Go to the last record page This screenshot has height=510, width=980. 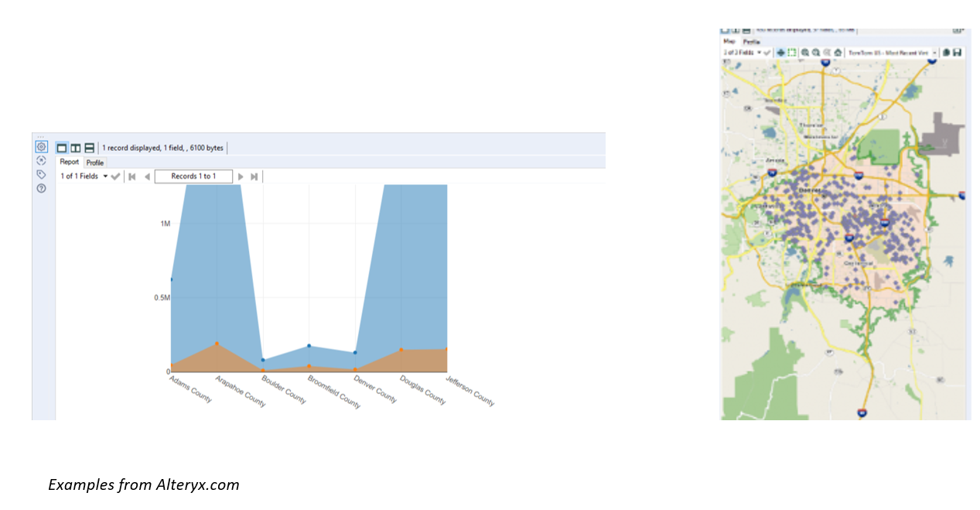click(x=254, y=176)
